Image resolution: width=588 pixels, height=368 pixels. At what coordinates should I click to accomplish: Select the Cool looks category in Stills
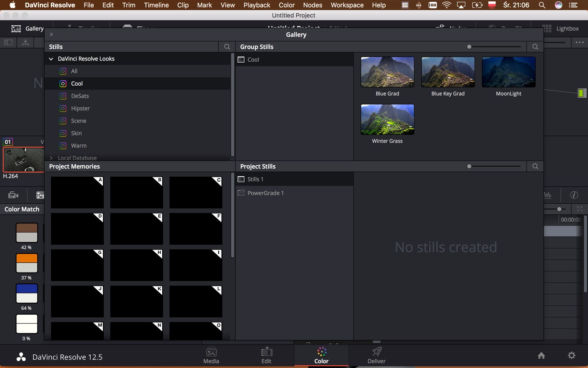tap(137, 84)
